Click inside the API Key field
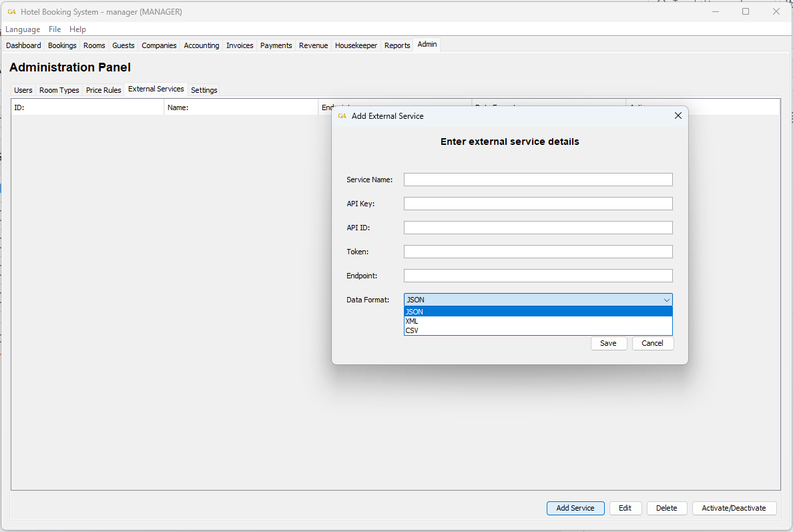The height and width of the screenshot is (532, 793). [537, 203]
